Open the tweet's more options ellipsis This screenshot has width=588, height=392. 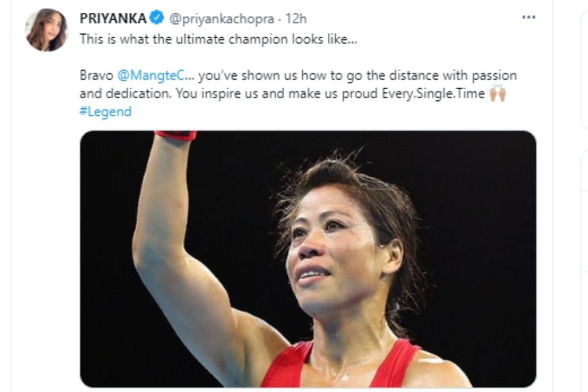(529, 17)
